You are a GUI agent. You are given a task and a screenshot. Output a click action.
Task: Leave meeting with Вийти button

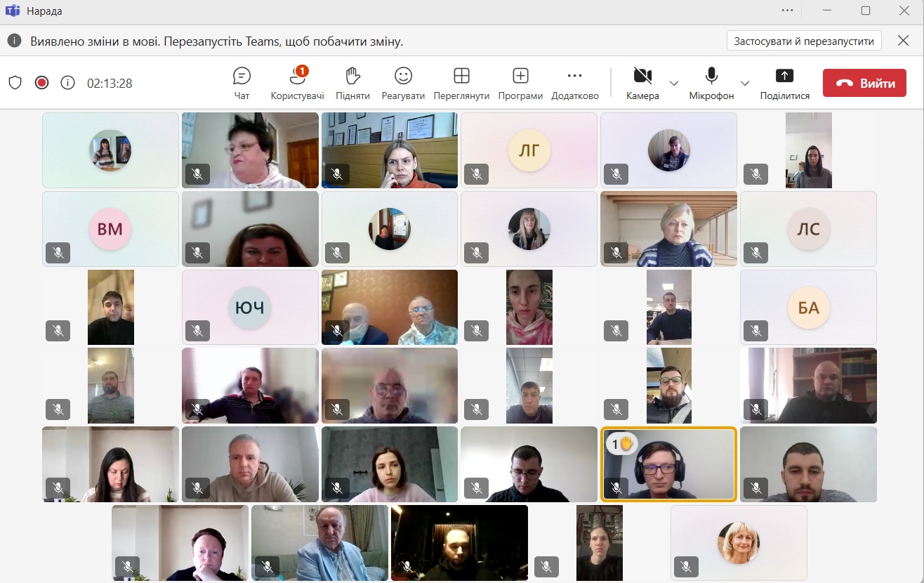(864, 83)
